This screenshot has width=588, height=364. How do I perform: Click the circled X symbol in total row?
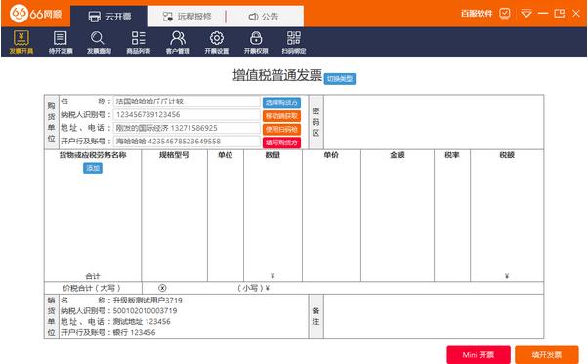pos(162,288)
